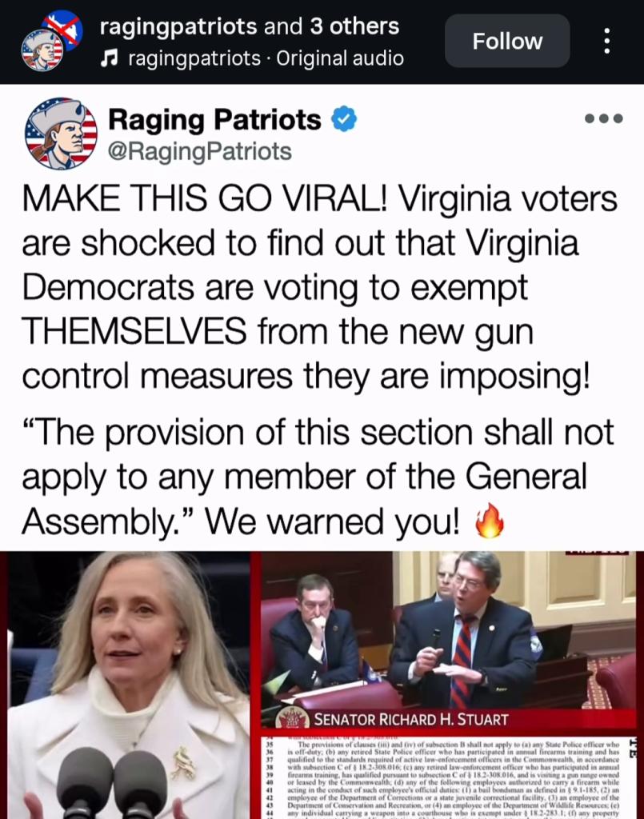Tap the Follow button
The image size is (644, 819).
[x=507, y=41]
